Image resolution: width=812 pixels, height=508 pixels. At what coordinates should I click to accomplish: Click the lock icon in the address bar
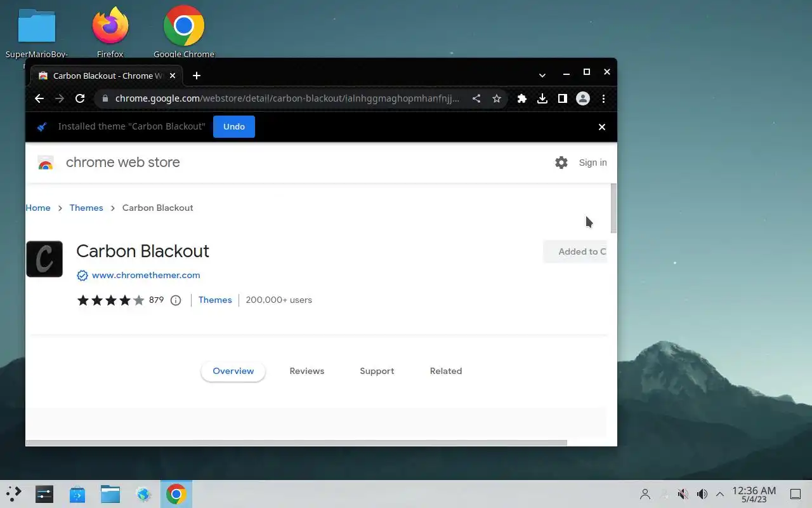105,98
